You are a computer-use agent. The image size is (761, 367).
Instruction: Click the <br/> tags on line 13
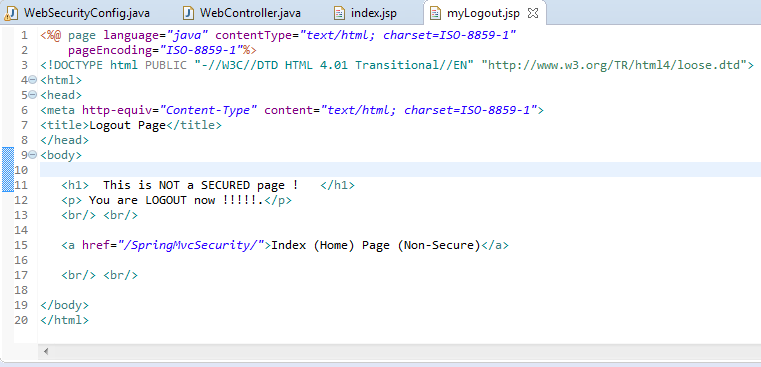[99, 215]
